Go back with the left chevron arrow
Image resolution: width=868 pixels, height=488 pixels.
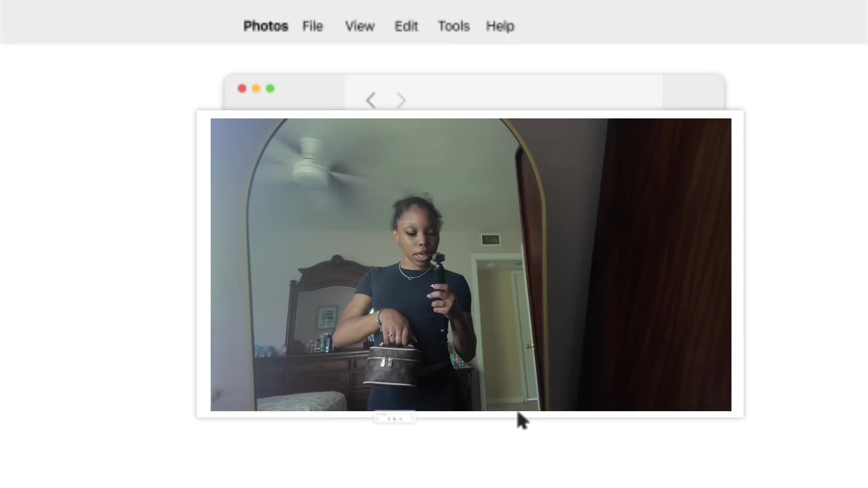(371, 100)
